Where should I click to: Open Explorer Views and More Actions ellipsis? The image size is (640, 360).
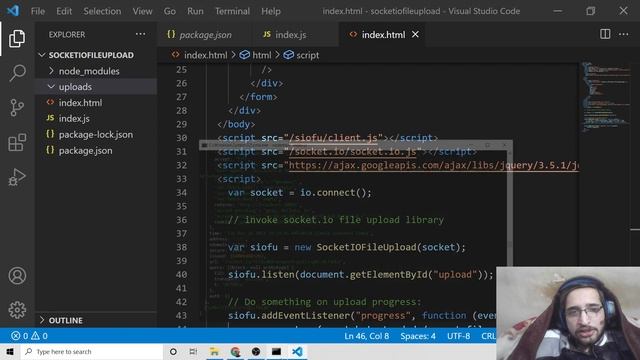coord(140,34)
